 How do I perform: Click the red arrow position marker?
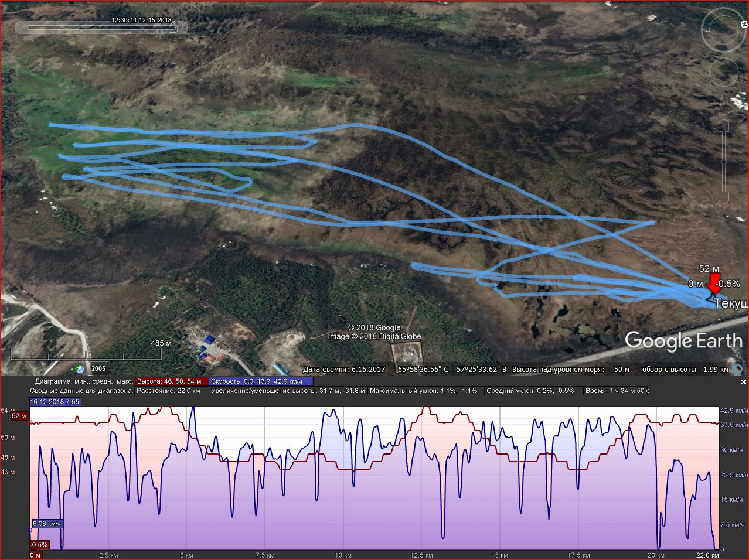tap(714, 282)
